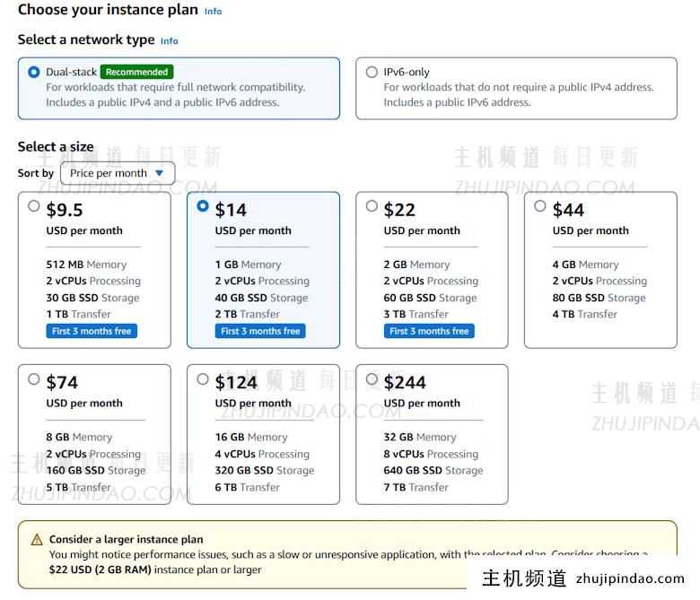This screenshot has width=700, height=600.
Task: Select the $22 per month plan
Action: click(372, 206)
